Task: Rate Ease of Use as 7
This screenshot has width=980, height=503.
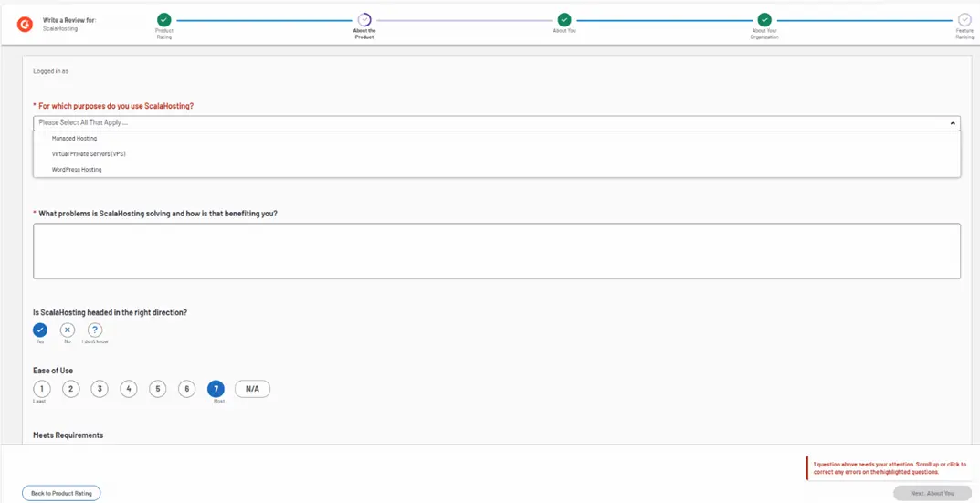Action: pyautogui.click(x=216, y=389)
